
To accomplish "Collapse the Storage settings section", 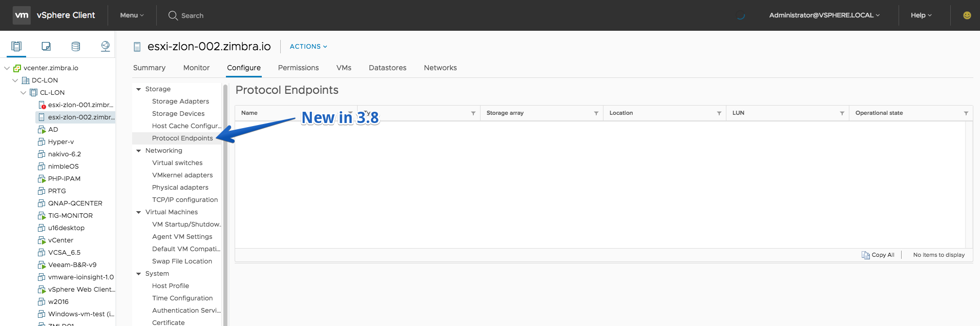I will [x=138, y=89].
